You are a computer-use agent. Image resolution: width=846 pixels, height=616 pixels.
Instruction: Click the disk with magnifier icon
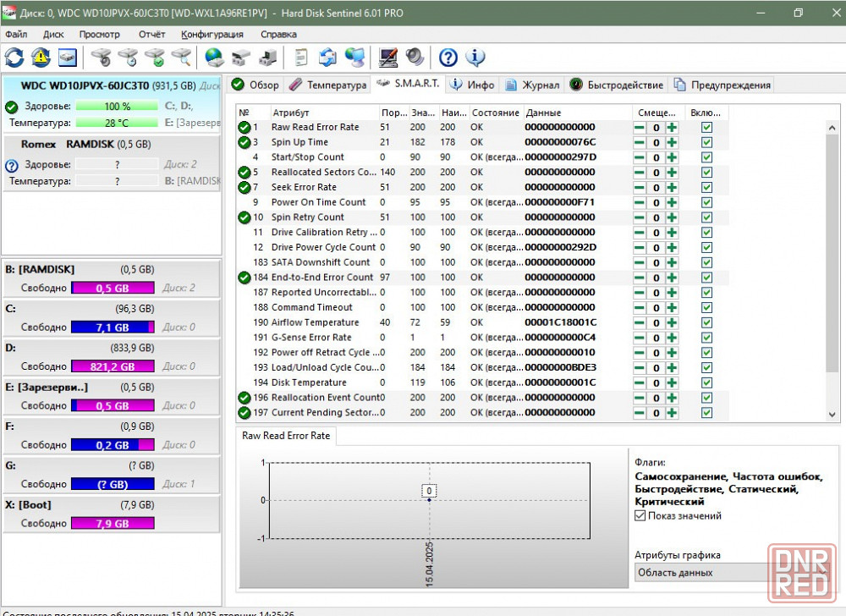click(183, 58)
